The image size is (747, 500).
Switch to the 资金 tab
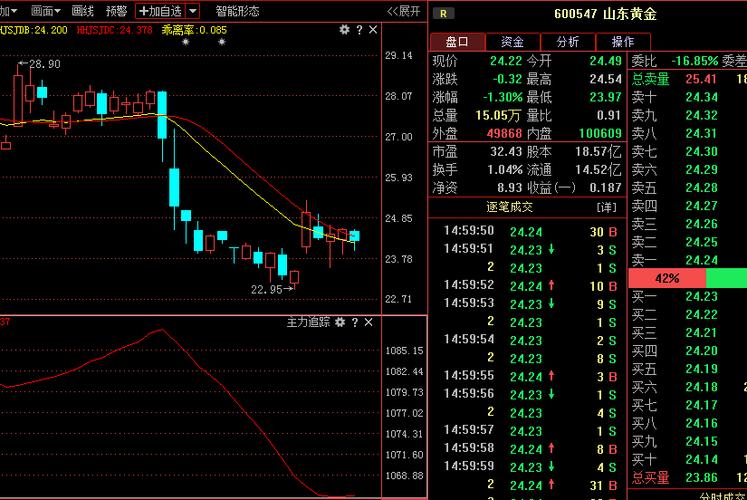[512, 42]
